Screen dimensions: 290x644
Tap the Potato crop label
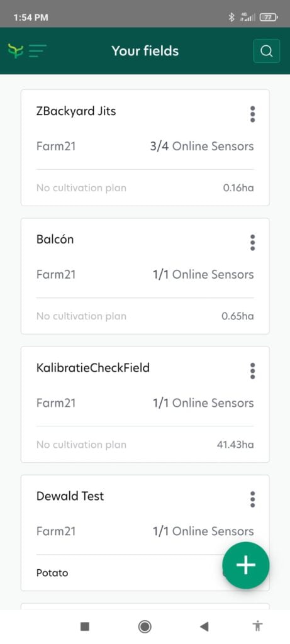tap(52, 573)
